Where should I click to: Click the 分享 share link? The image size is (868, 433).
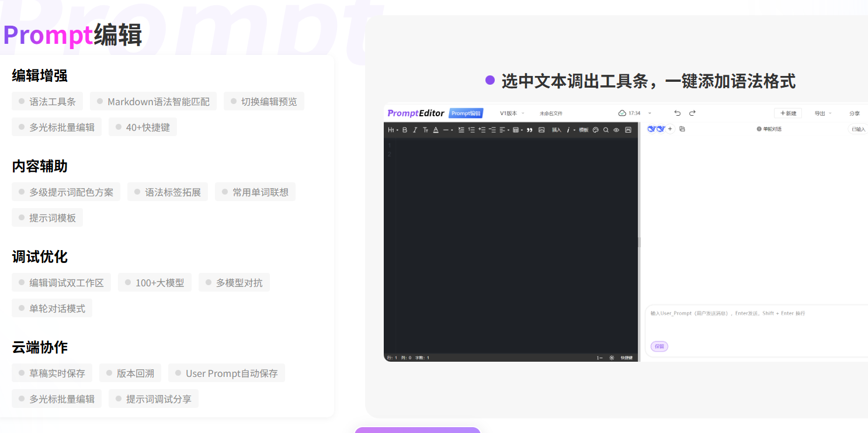tap(854, 113)
